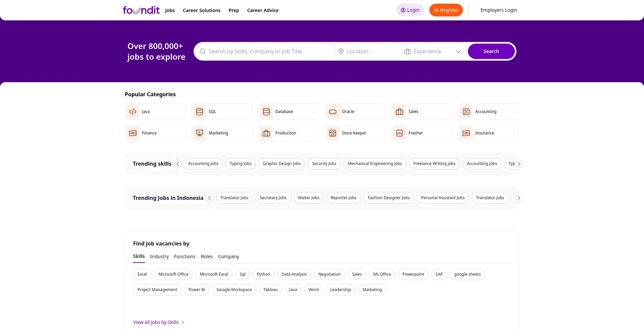
Task: Switch to the Functions tab
Action: pos(185,257)
